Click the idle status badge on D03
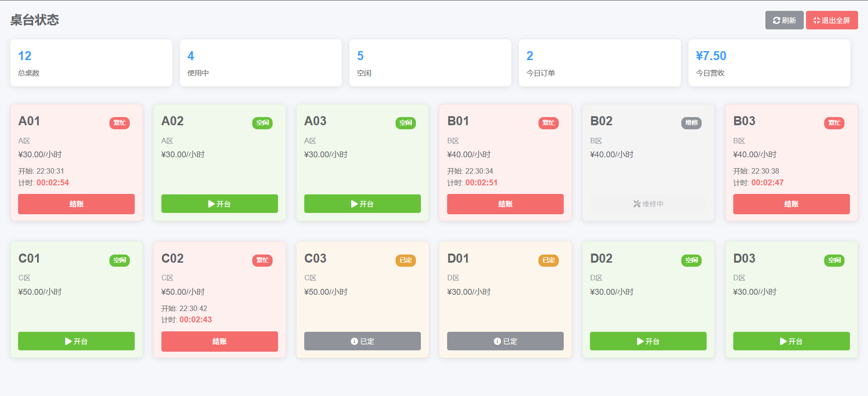The width and height of the screenshot is (868, 396). [x=834, y=260]
